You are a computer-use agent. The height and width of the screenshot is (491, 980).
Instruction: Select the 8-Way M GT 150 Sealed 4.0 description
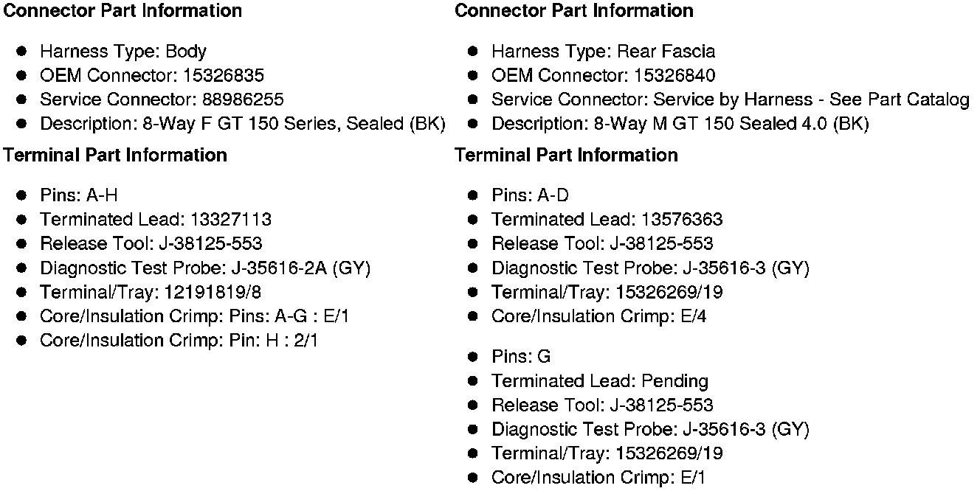pos(680,124)
